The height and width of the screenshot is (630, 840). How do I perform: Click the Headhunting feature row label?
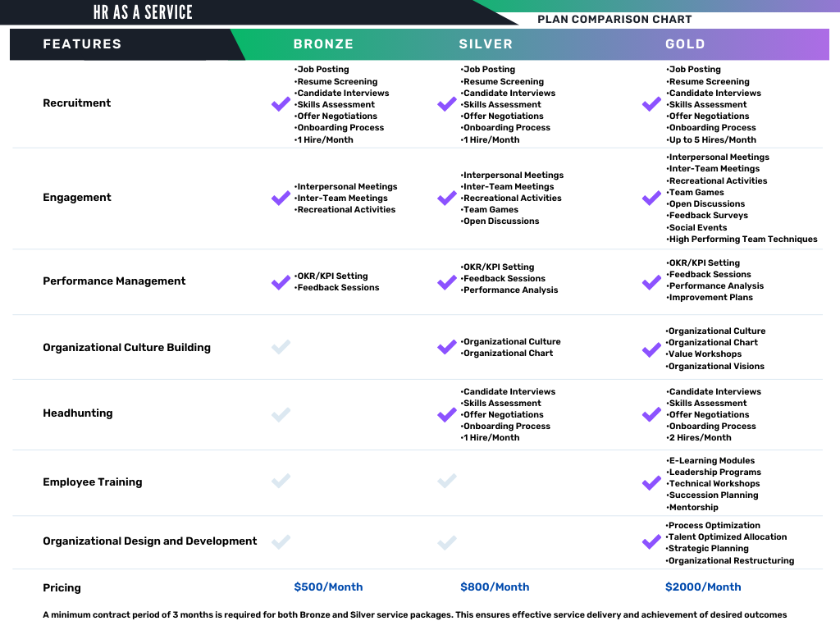[78, 413]
